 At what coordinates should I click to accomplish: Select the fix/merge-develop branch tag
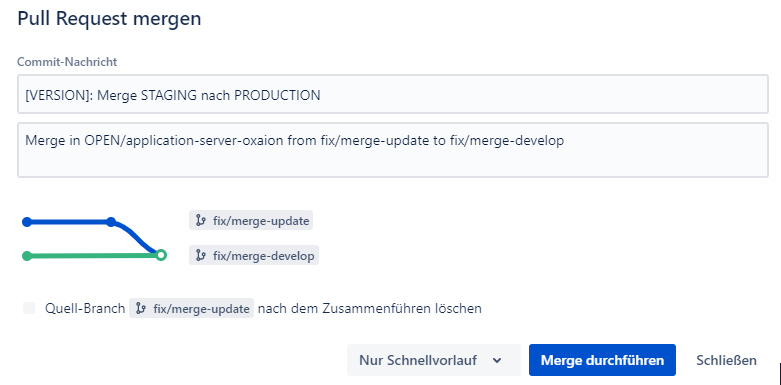[x=254, y=256]
